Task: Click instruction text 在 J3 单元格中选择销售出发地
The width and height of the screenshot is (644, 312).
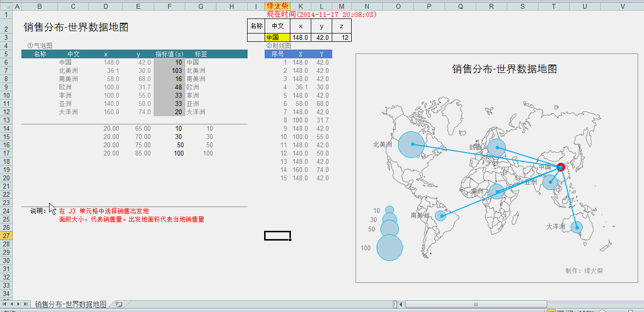Action: (104, 211)
